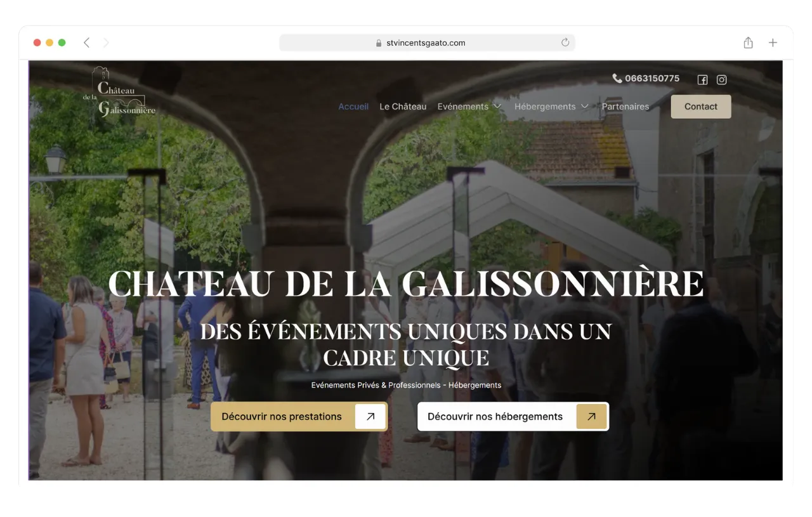Click the Découvrir nos prestations button
The height and width of the screenshot is (517, 812).
(x=299, y=417)
